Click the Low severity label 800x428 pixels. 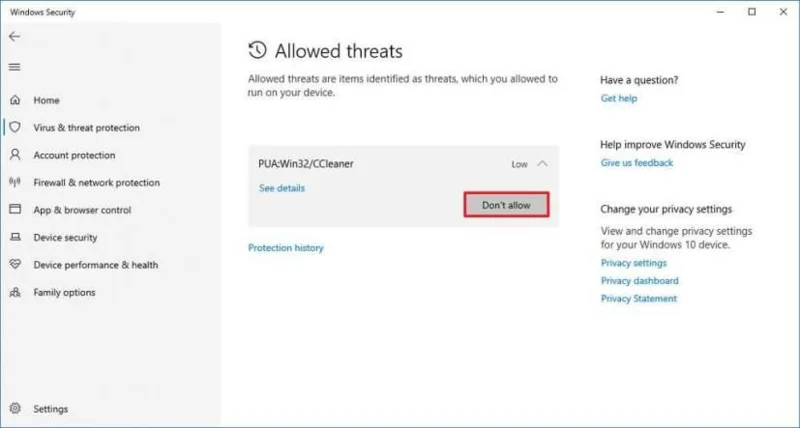coord(519,164)
